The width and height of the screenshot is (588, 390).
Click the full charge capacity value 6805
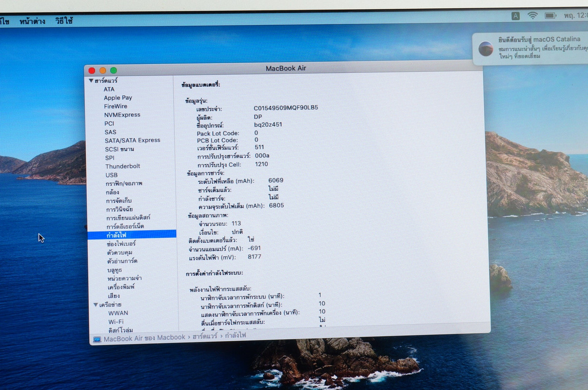(x=276, y=206)
